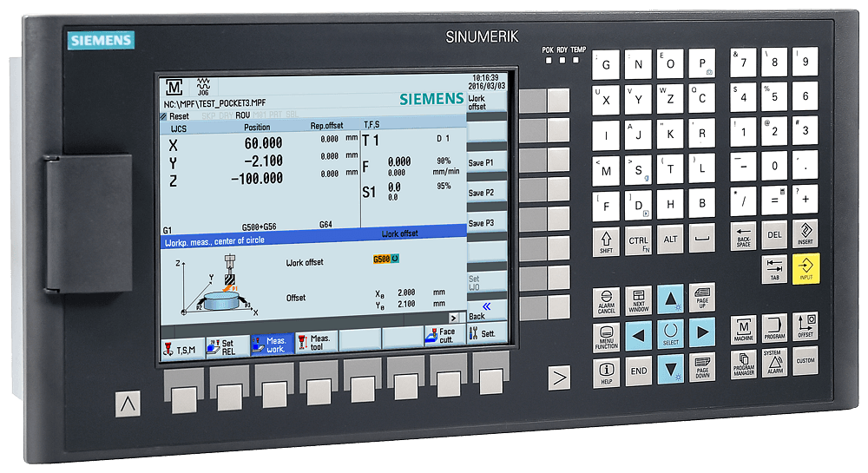Viewport: 868px width, 473px height.
Task: Click the Save P2 softkey
Action: [x=486, y=193]
